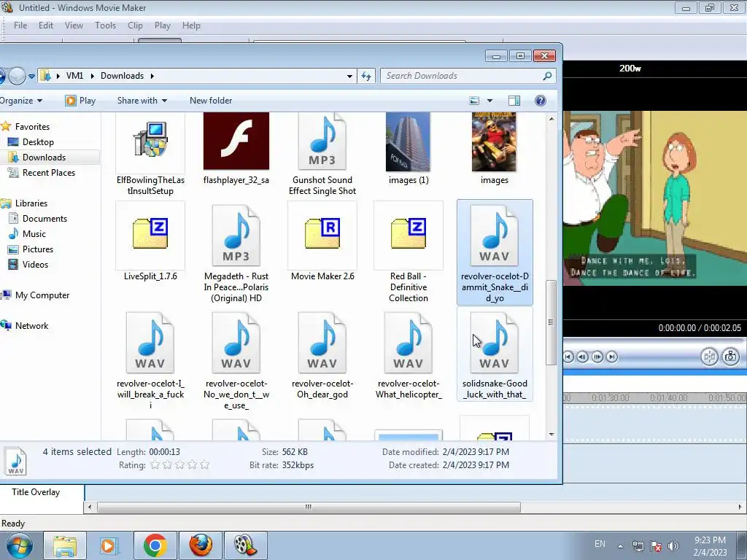
Task: Open Movie Maker Edit menu
Action: pos(46,26)
